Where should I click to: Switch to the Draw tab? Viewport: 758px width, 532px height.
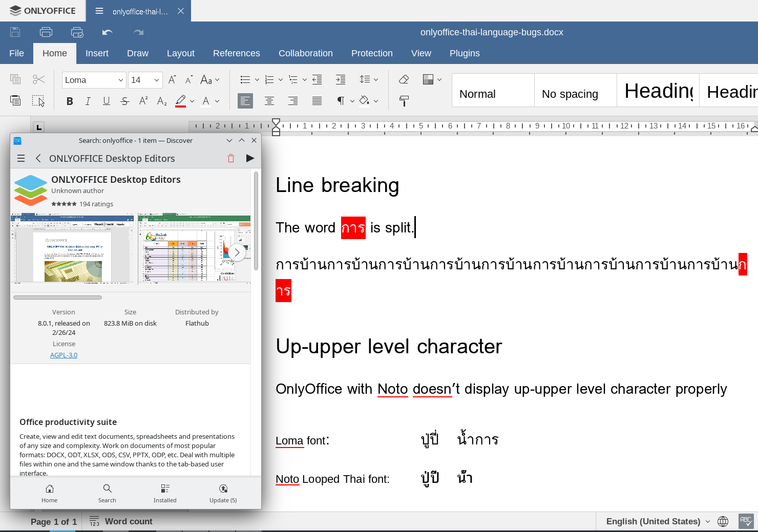pyautogui.click(x=138, y=53)
